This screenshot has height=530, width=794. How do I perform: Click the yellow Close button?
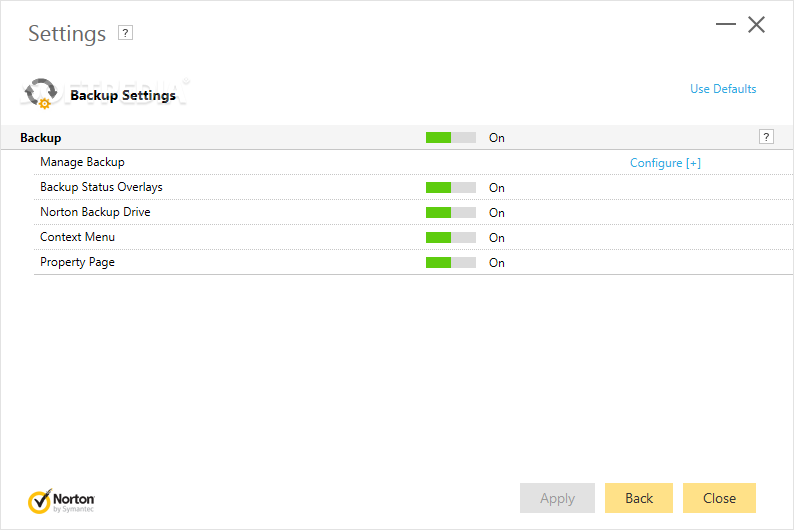719,498
